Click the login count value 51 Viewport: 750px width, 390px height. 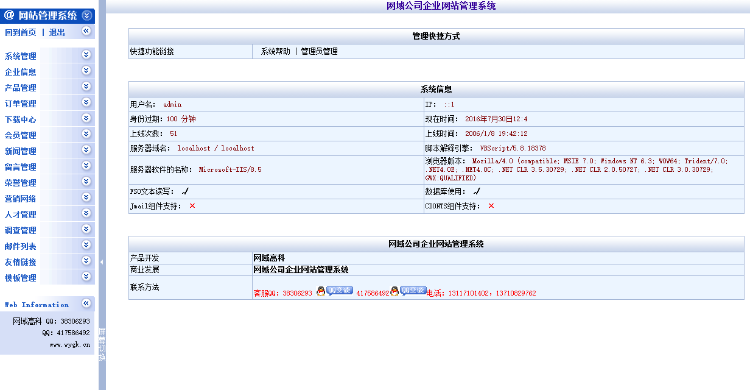coord(173,134)
